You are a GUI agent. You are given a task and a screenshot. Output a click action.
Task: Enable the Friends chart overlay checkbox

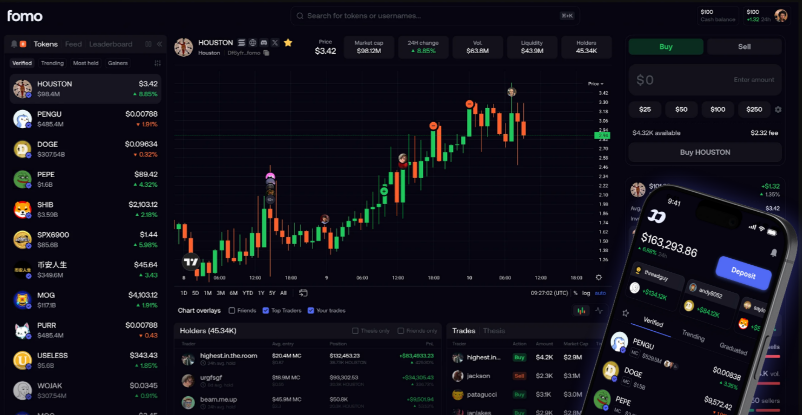[232, 311]
